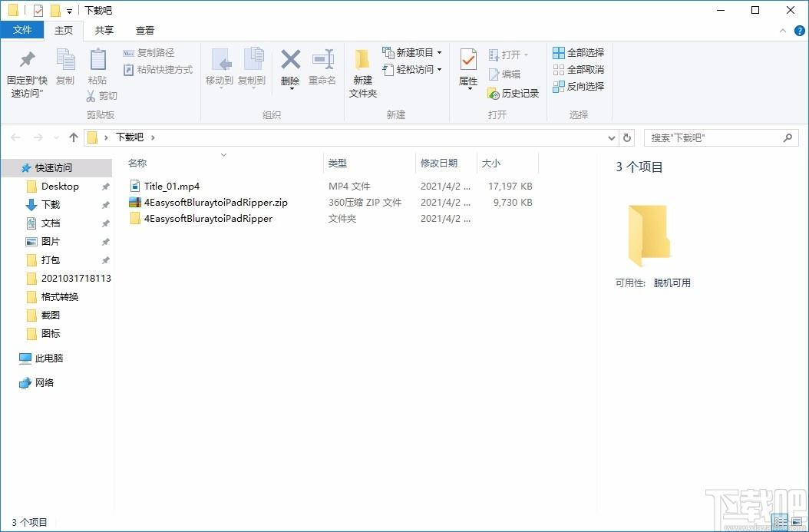Refresh the current folder view
809x532 pixels.
click(x=627, y=137)
